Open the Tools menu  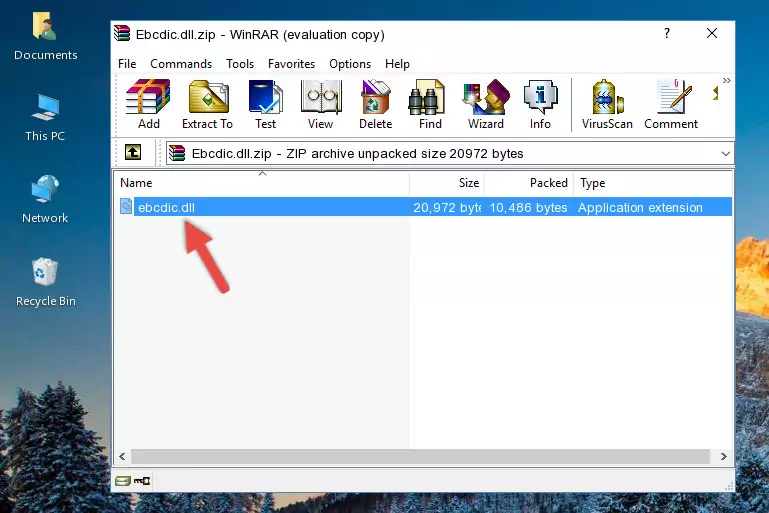click(240, 64)
